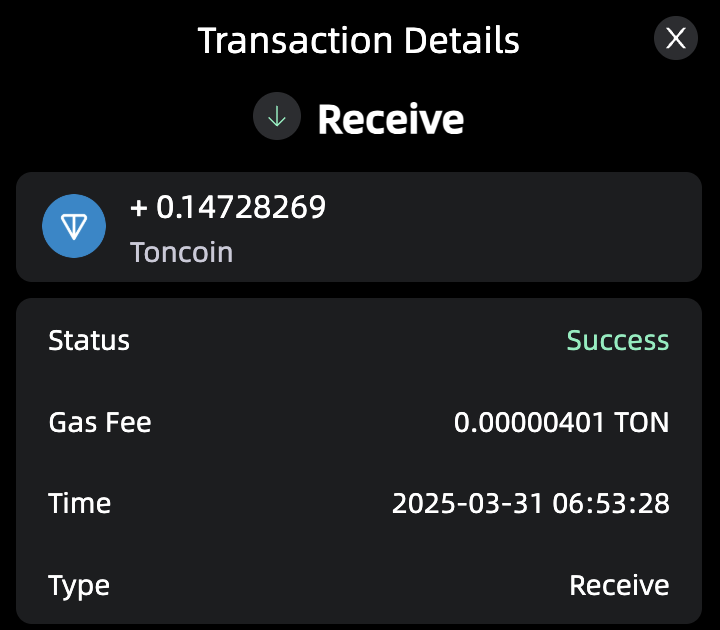The height and width of the screenshot is (630, 720).
Task: Click the green down-arrow Receive icon
Action: [277, 118]
